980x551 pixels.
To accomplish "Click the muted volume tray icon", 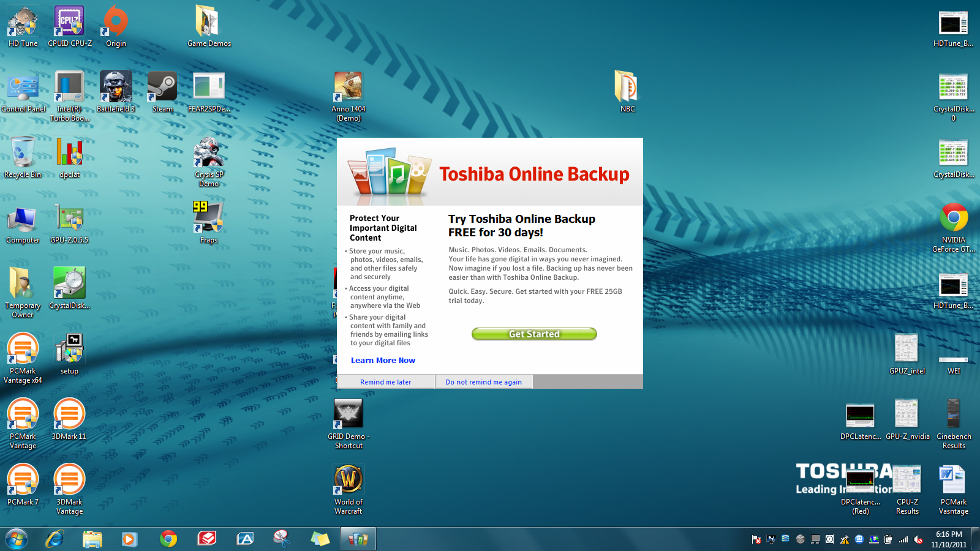I will pyautogui.click(x=918, y=539).
